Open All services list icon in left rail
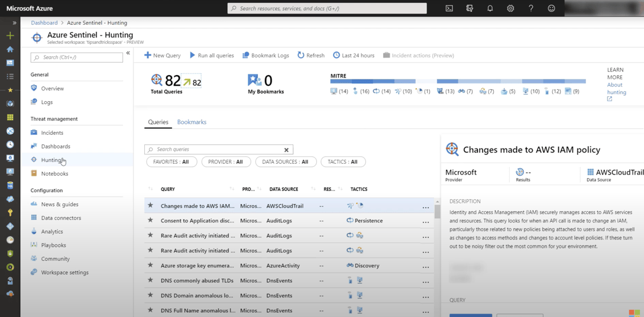Screen dimensions: 644x317 tap(10, 76)
